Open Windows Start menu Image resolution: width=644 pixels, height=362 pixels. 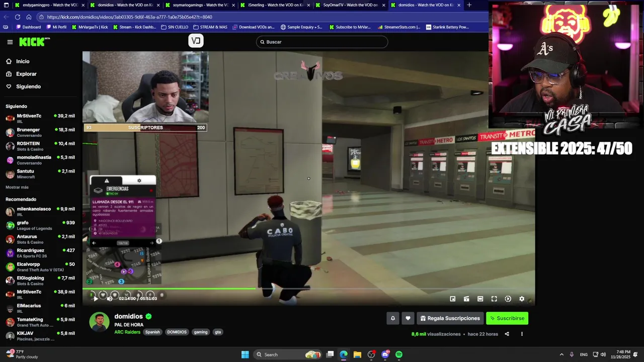245,354
